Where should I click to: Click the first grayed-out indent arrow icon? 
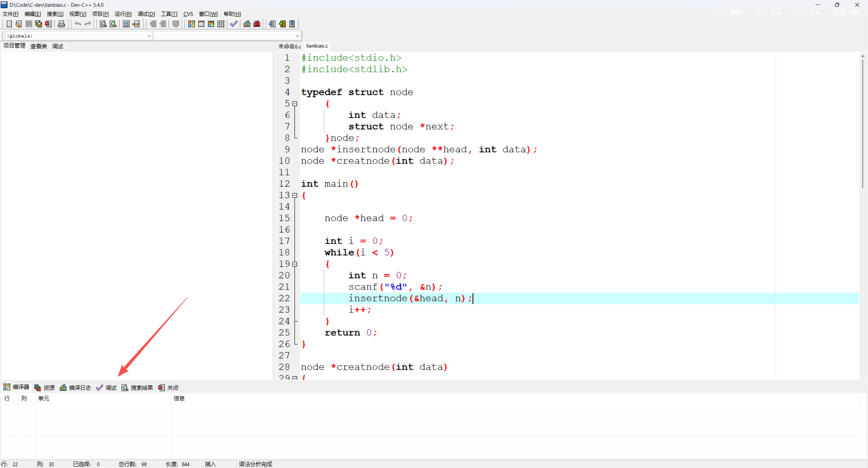(153, 24)
